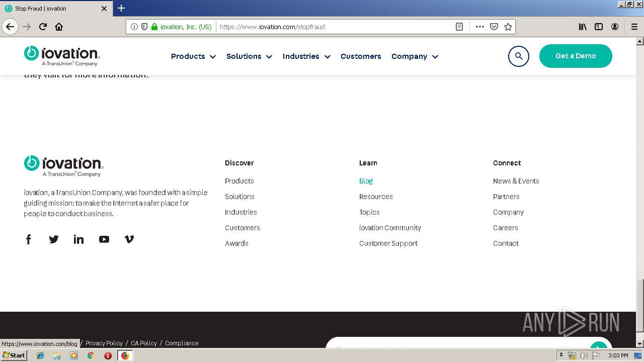This screenshot has width=644, height=362.
Task: Open Chrome from the taskbar
Action: coord(91,355)
